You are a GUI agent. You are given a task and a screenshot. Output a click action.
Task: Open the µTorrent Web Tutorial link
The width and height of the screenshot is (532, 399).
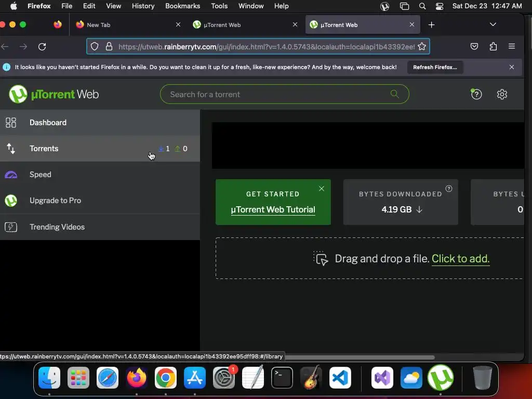(273, 210)
